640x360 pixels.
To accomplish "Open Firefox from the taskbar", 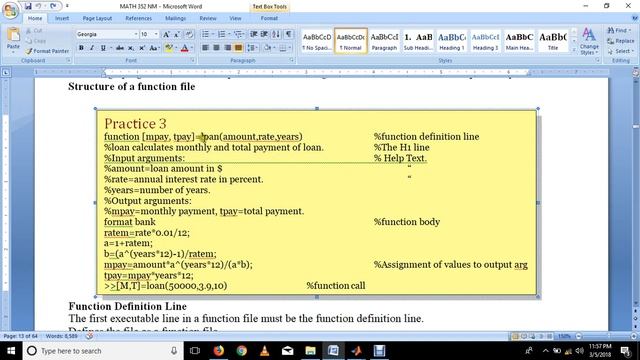I will pos(219,351).
